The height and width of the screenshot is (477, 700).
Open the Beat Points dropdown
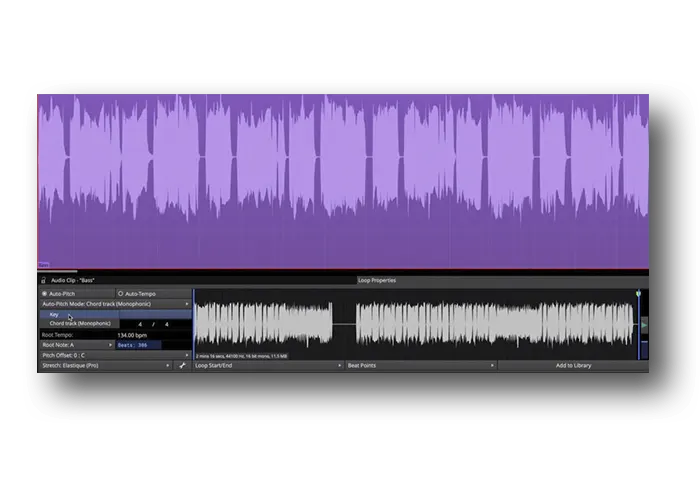[x=421, y=365]
